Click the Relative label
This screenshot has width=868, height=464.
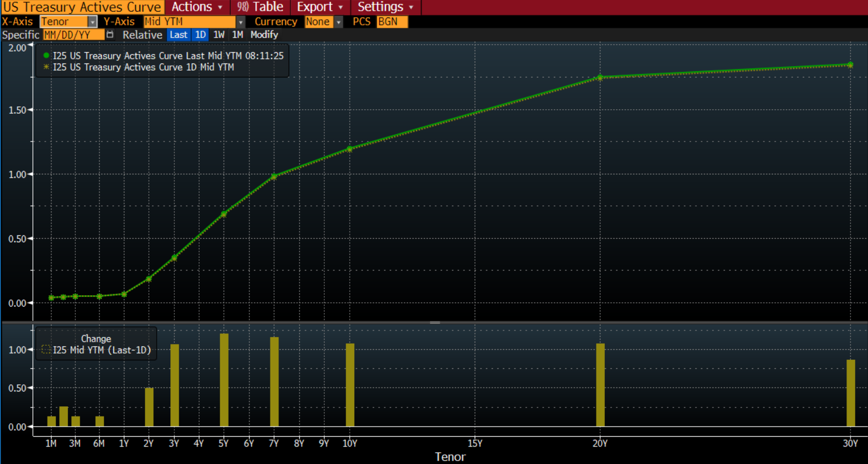(x=142, y=35)
